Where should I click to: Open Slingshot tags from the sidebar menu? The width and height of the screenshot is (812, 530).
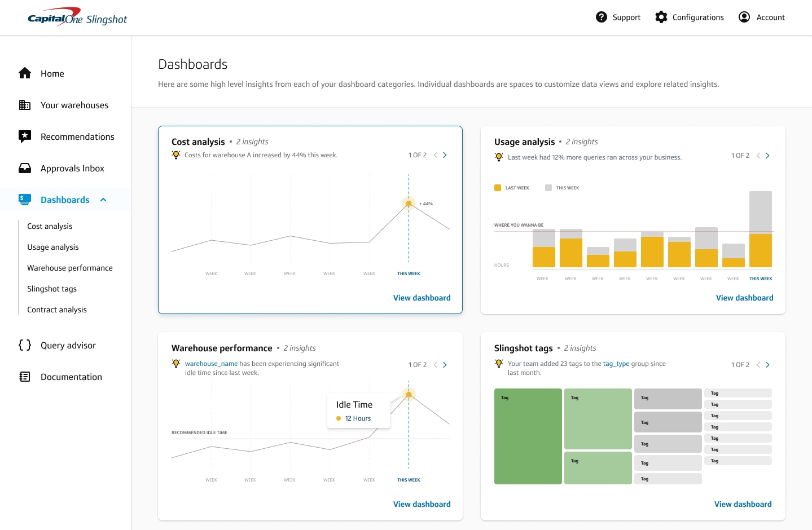[x=52, y=288]
